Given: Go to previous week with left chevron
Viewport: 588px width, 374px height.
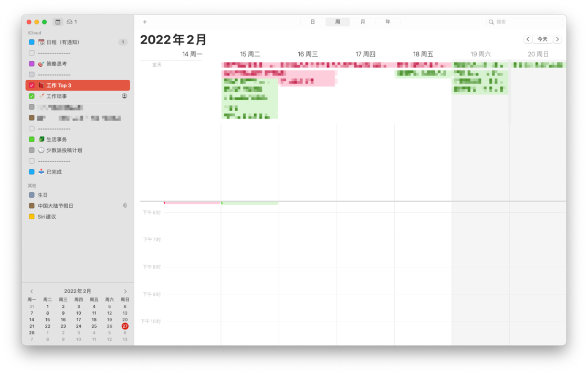Looking at the screenshot, I should [x=528, y=39].
